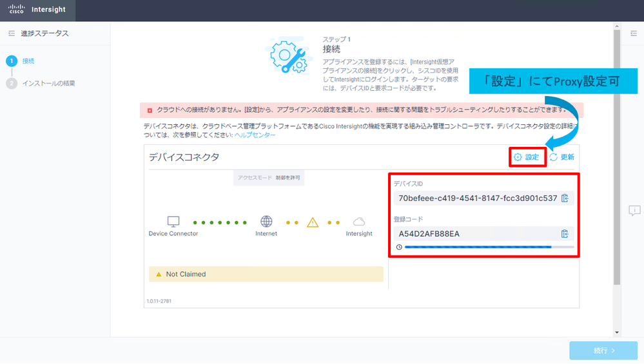Click the デバイスコネクタ panel heading
Screen dimensions: 644x364
(x=184, y=157)
